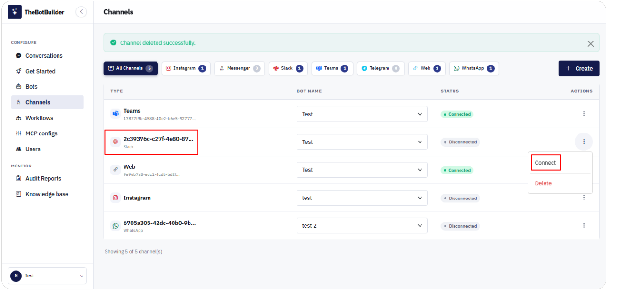Image resolution: width=644 pixels, height=290 pixels.
Task: Click the Teams icon in first row
Action: [x=116, y=114]
